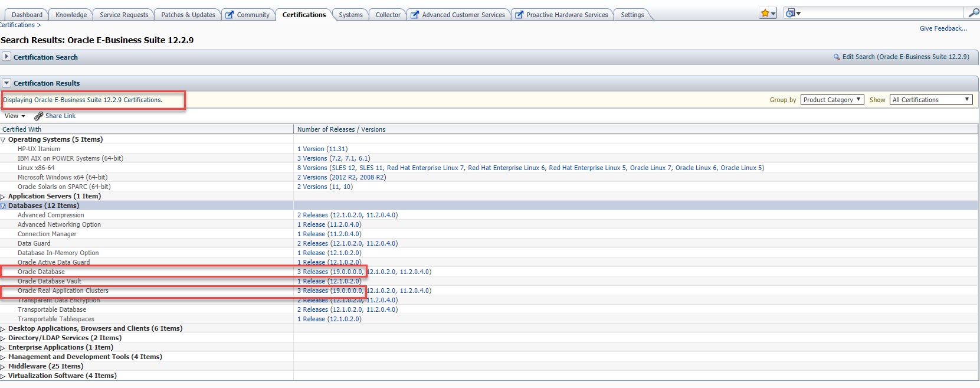Expand the Virtualization Software group
The image size is (980, 388).
(x=3, y=376)
